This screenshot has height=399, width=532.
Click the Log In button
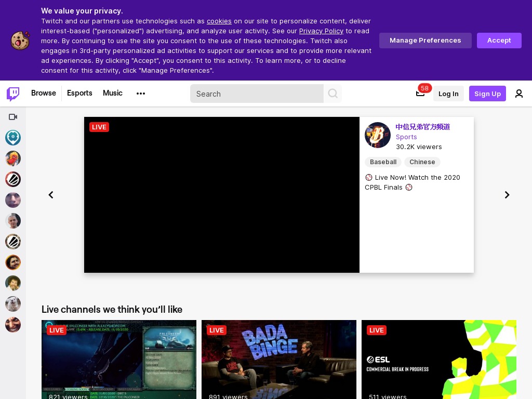pos(448,94)
